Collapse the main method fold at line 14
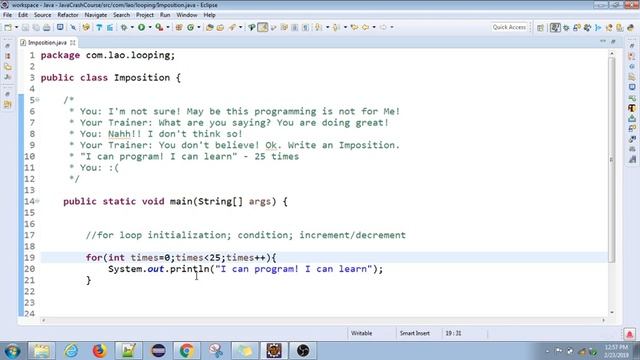640x360 pixels. pyautogui.click(x=38, y=201)
